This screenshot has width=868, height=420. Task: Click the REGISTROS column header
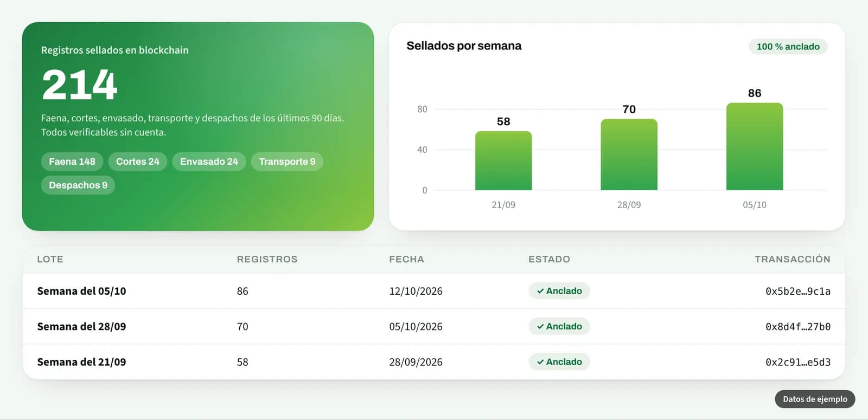point(267,259)
